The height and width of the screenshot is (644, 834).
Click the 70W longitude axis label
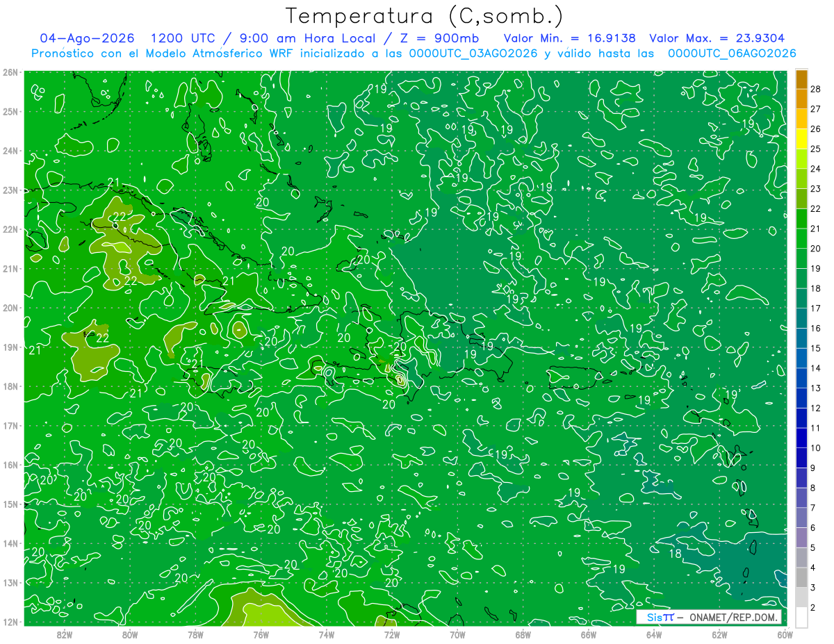click(x=457, y=634)
